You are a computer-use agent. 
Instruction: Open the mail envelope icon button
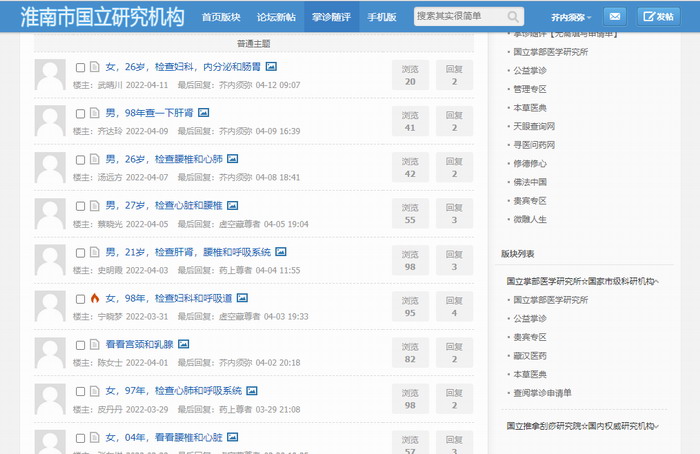tap(615, 17)
